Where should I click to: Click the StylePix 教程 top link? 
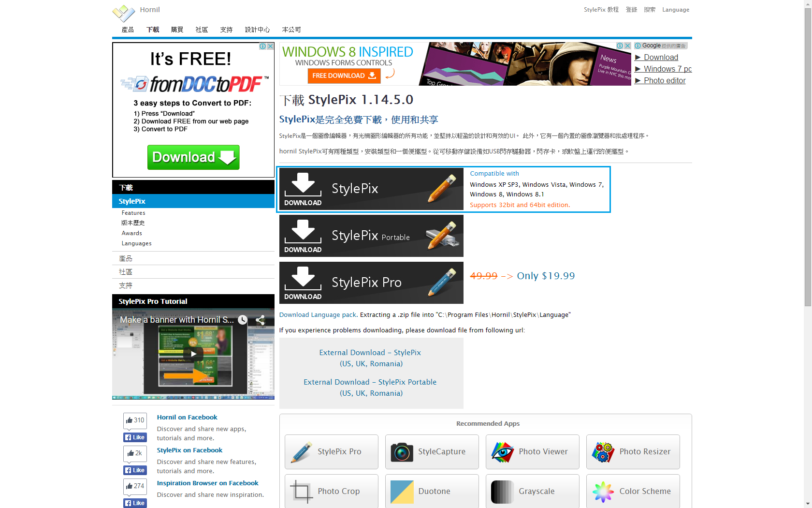coord(601,10)
